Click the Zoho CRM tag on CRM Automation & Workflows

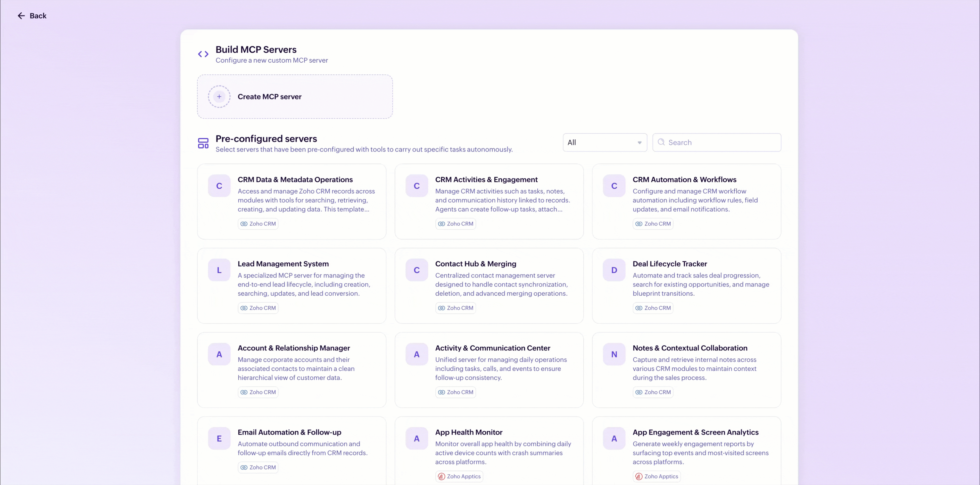tap(653, 224)
